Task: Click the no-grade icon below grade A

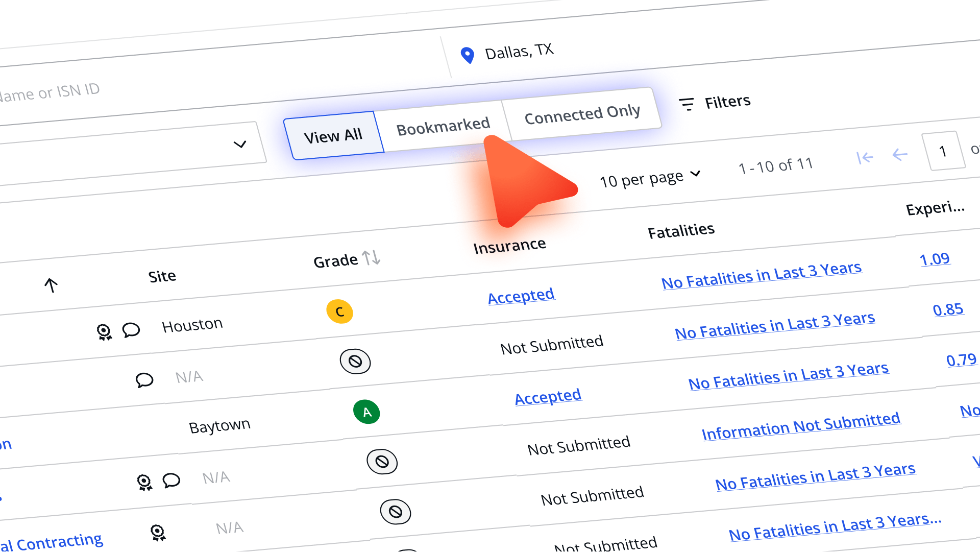Action: pos(382,462)
